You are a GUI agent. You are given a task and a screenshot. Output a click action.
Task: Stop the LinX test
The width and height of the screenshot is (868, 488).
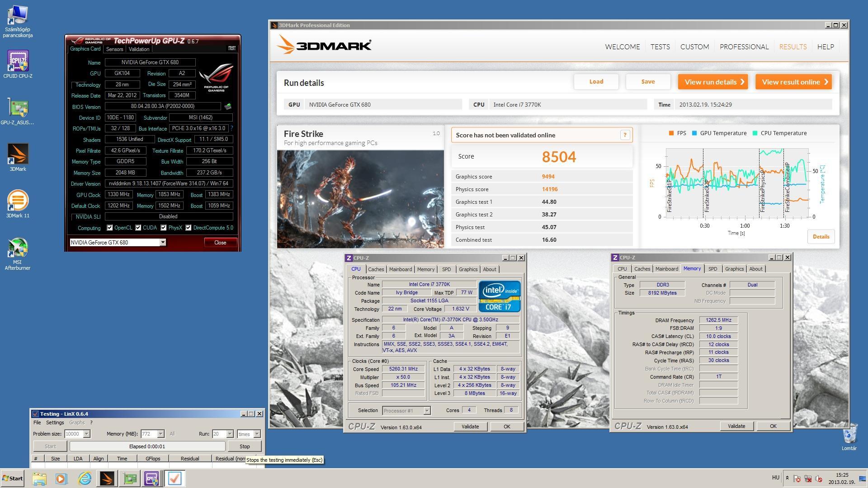click(x=245, y=446)
